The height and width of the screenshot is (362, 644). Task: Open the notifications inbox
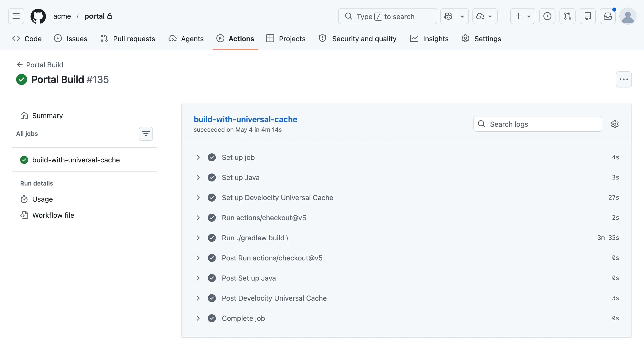point(608,16)
